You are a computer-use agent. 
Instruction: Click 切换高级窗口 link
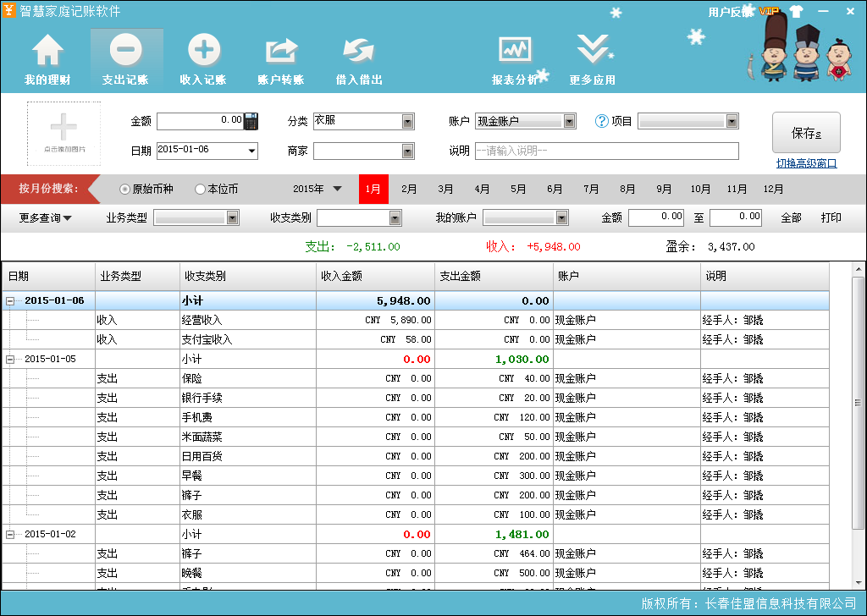[806, 163]
